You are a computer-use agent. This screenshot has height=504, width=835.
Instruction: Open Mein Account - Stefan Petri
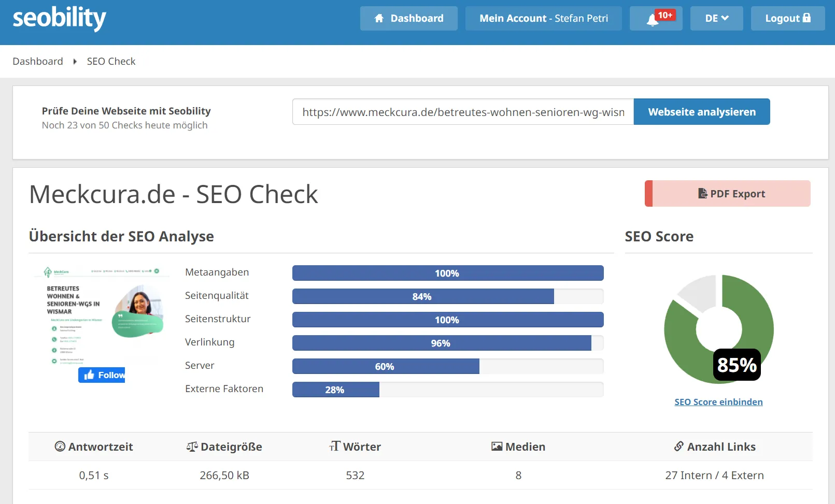click(x=544, y=19)
